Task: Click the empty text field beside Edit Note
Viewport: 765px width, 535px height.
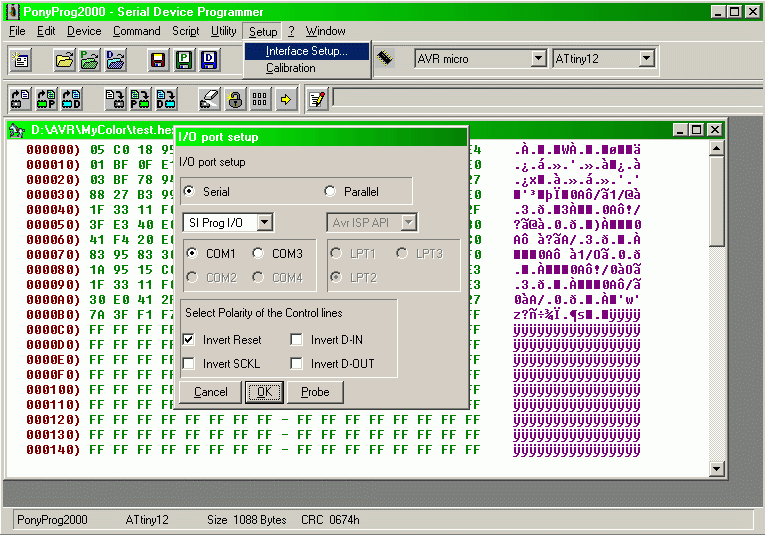Action: coord(548,99)
